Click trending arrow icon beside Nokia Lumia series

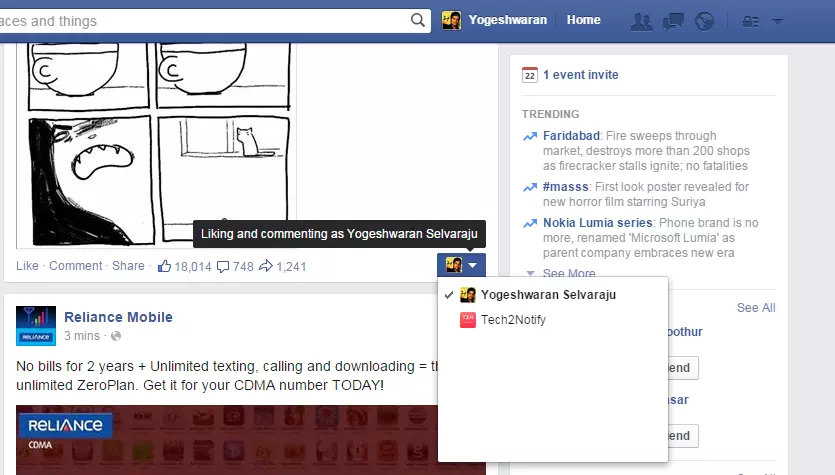530,223
